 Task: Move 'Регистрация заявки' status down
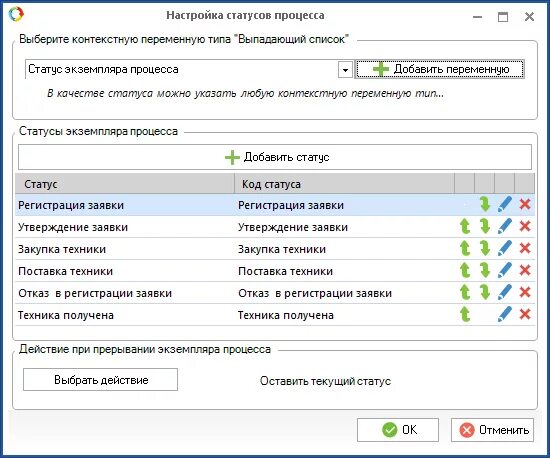coord(485,204)
